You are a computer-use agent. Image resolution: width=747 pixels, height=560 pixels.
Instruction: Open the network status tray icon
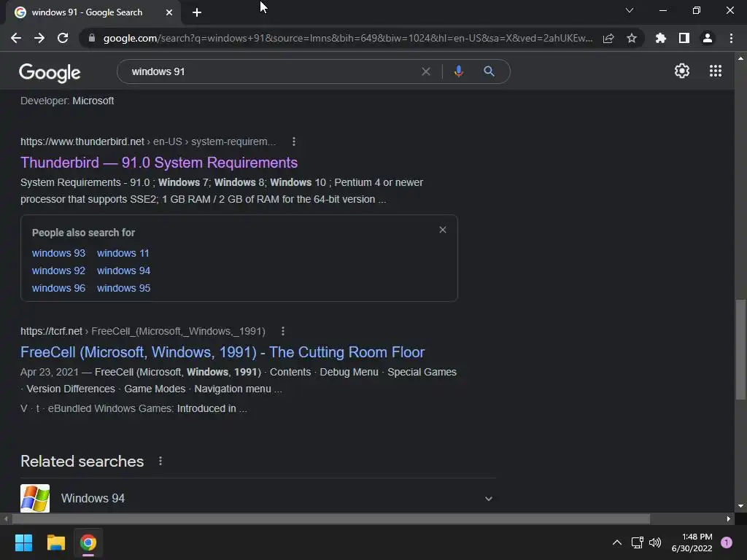tap(637, 542)
